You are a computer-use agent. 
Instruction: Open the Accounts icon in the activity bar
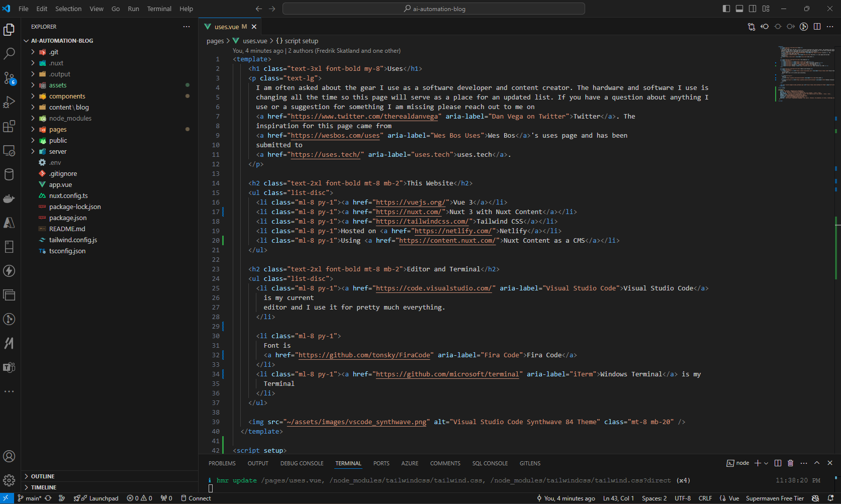click(x=9, y=456)
